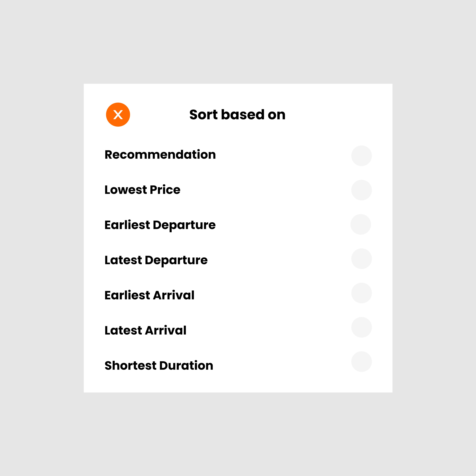Pick Earliest Arrival from the sort list
This screenshot has width=476, height=476.
tap(149, 295)
